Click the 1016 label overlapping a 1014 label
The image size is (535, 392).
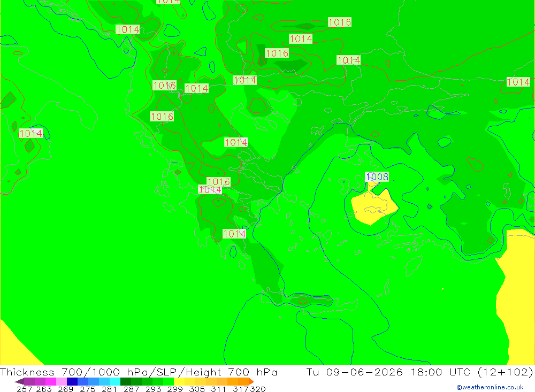click(x=219, y=182)
